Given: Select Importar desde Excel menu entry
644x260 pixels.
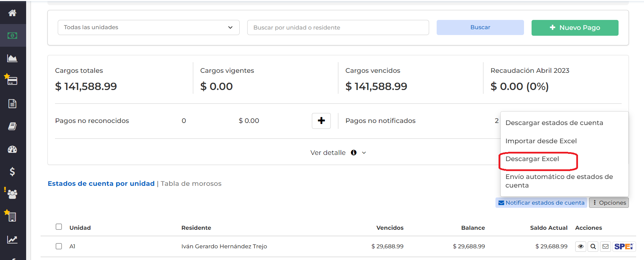Looking at the screenshot, I should click(x=541, y=141).
